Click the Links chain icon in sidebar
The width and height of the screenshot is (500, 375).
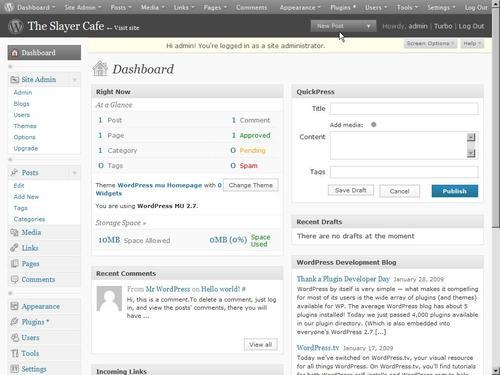tap(14, 248)
